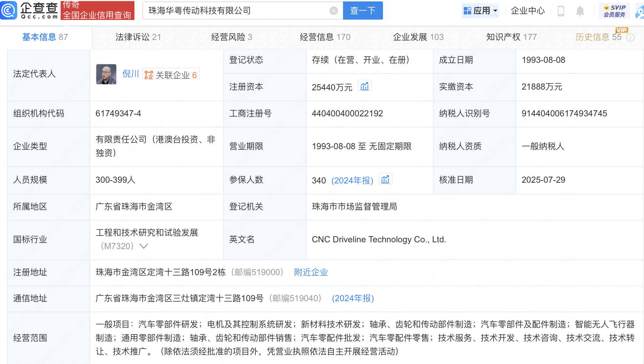Click the 查一下 search button
This screenshot has width=644, height=364.
(363, 11)
